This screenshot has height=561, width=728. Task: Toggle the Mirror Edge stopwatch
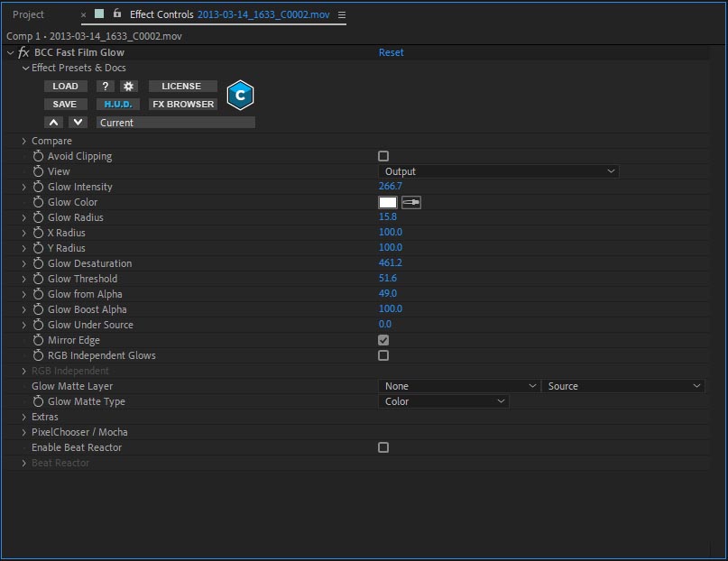tap(38, 340)
